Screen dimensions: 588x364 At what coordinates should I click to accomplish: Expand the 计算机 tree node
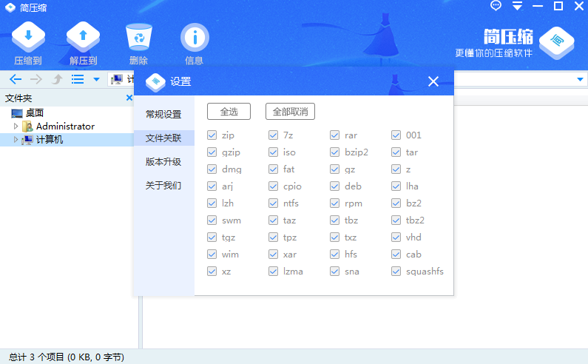pyautogui.click(x=16, y=140)
